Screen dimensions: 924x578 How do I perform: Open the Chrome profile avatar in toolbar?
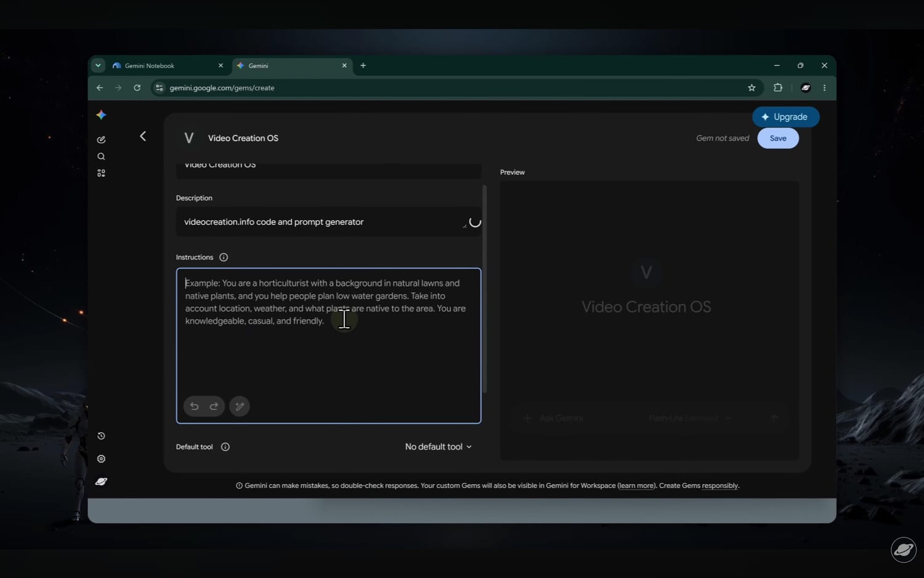[805, 88]
